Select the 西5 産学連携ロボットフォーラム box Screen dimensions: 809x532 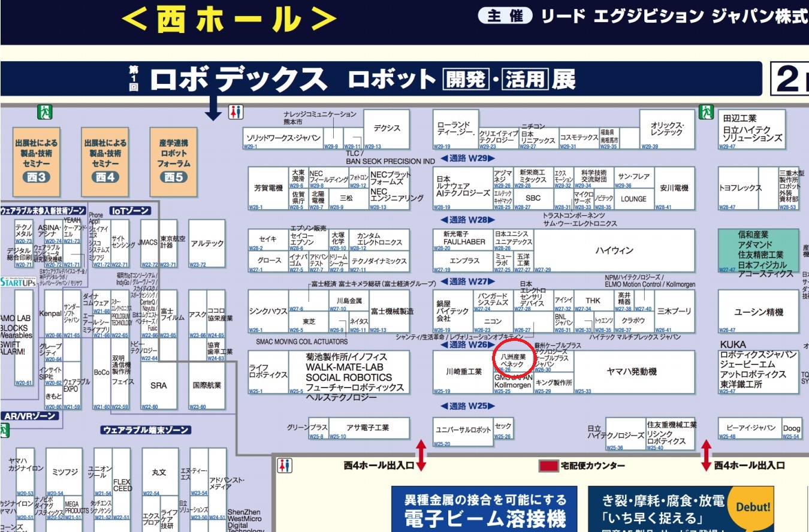pos(173,162)
